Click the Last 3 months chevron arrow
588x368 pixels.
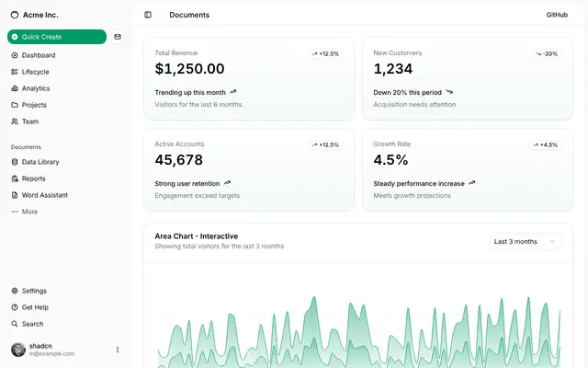point(552,241)
